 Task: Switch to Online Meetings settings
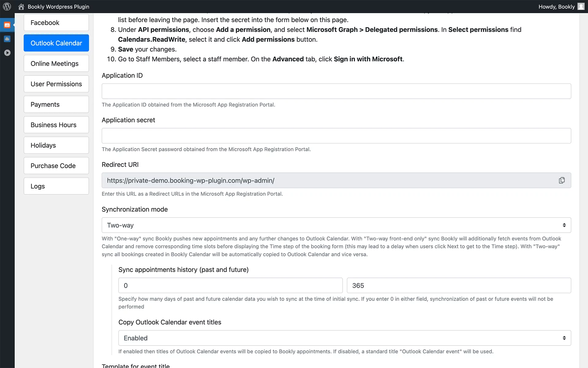coord(56,63)
